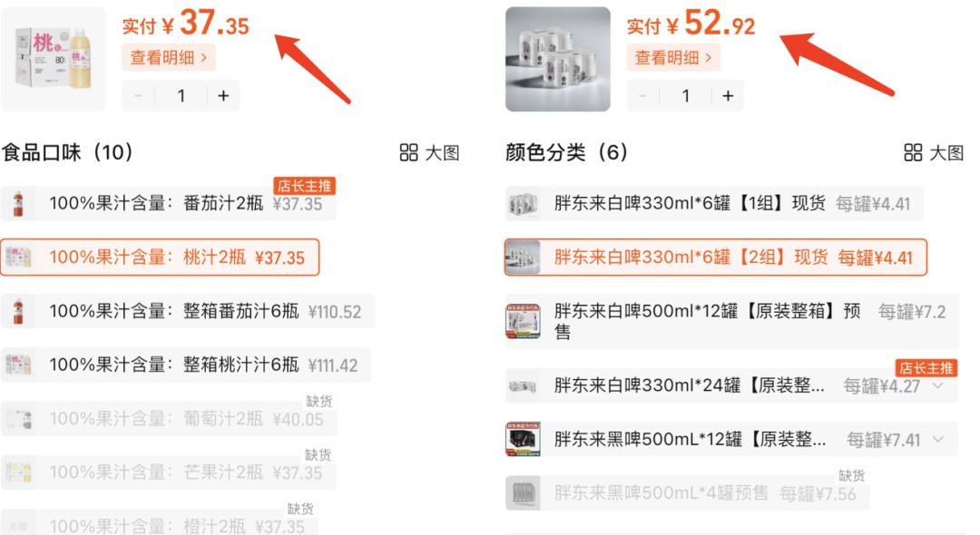The image size is (980, 535).
Task: Decrease peach juice quantity with minus button
Action: 138,95
